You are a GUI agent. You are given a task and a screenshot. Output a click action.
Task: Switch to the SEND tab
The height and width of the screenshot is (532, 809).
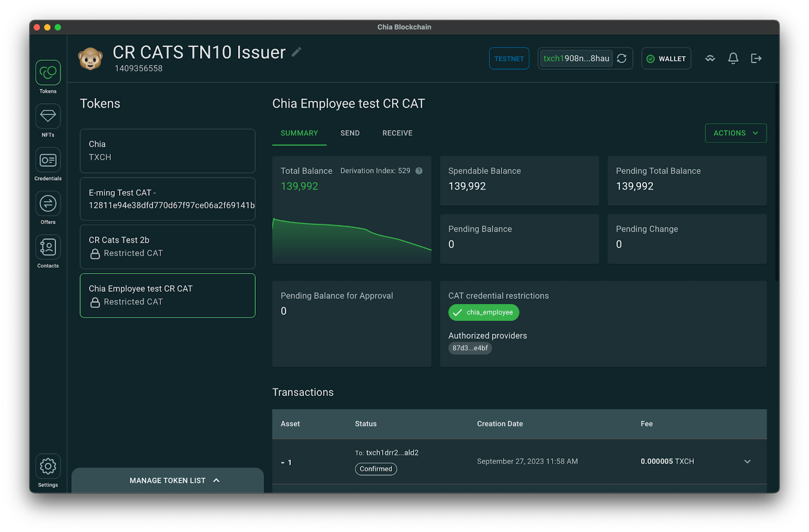point(350,133)
